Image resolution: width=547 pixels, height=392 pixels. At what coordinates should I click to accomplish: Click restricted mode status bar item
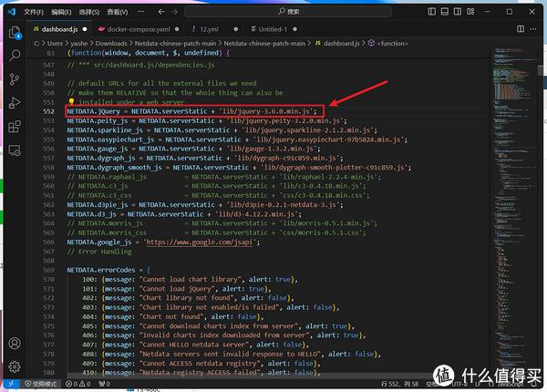[42, 384]
